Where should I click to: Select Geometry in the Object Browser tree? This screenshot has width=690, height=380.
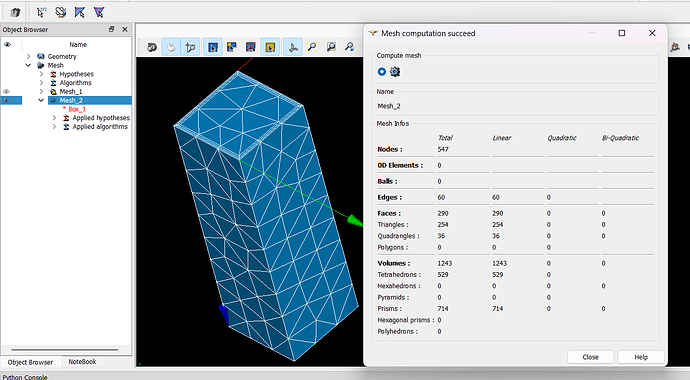tap(62, 56)
